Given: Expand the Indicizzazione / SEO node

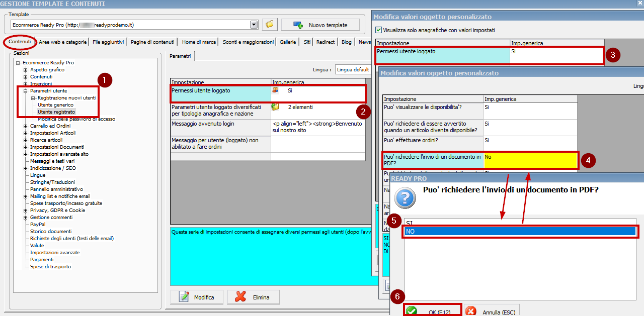Looking at the screenshot, I should (x=26, y=168).
